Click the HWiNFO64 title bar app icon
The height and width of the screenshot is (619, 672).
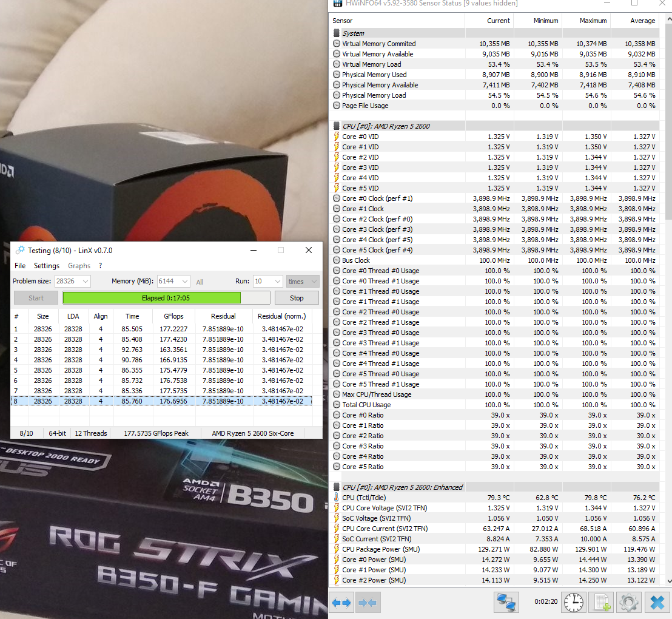338,4
